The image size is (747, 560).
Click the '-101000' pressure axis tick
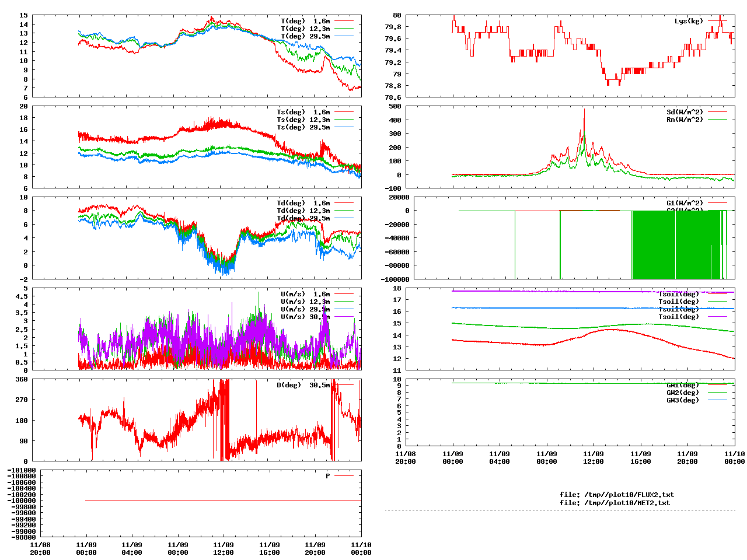[22, 470]
